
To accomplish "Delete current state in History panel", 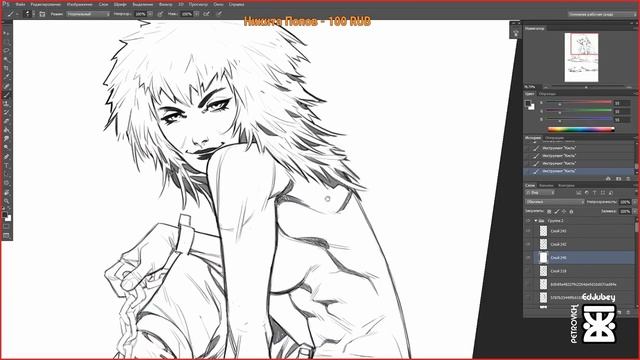I will point(628,179).
